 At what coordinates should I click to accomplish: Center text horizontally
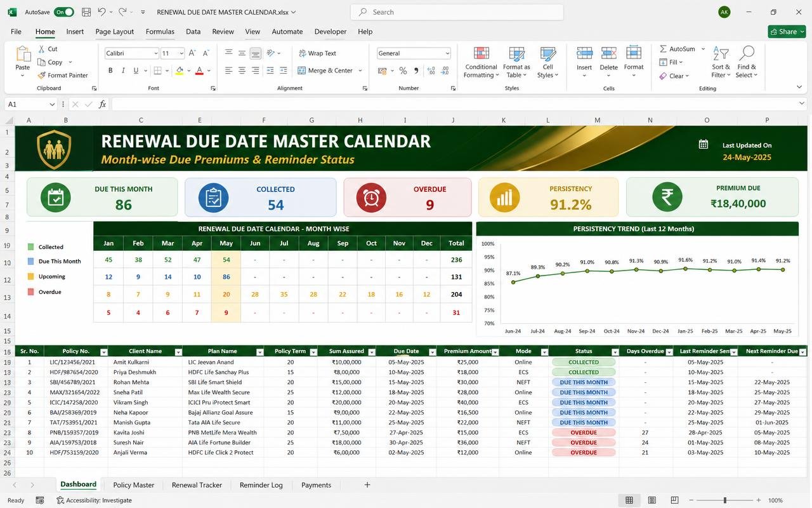242,70
